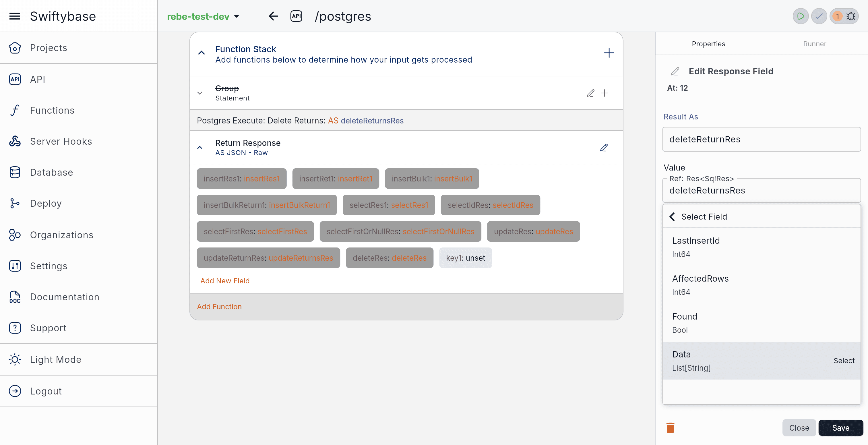868x445 pixels.
Task: Open Organizations in the sidebar
Action: (x=79, y=235)
